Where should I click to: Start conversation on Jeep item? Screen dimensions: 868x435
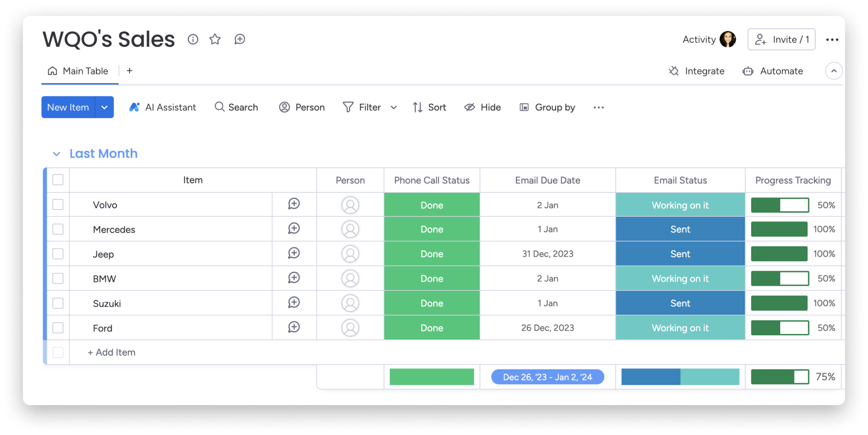tap(294, 254)
